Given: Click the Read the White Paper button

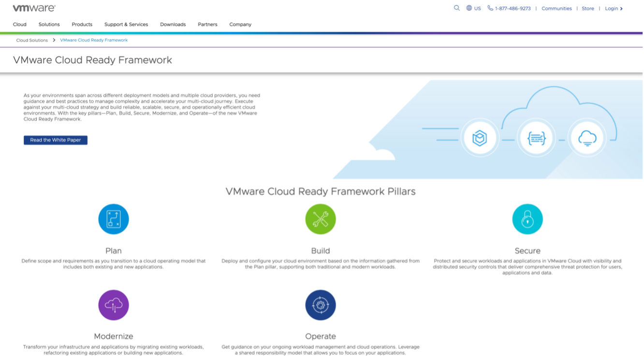Looking at the screenshot, I should (x=56, y=140).
